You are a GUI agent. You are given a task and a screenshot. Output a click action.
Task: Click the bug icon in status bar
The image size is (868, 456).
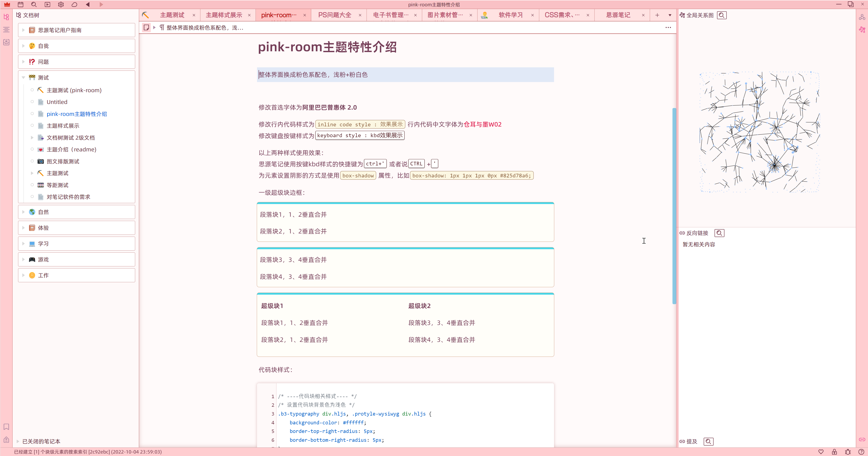coord(848,452)
